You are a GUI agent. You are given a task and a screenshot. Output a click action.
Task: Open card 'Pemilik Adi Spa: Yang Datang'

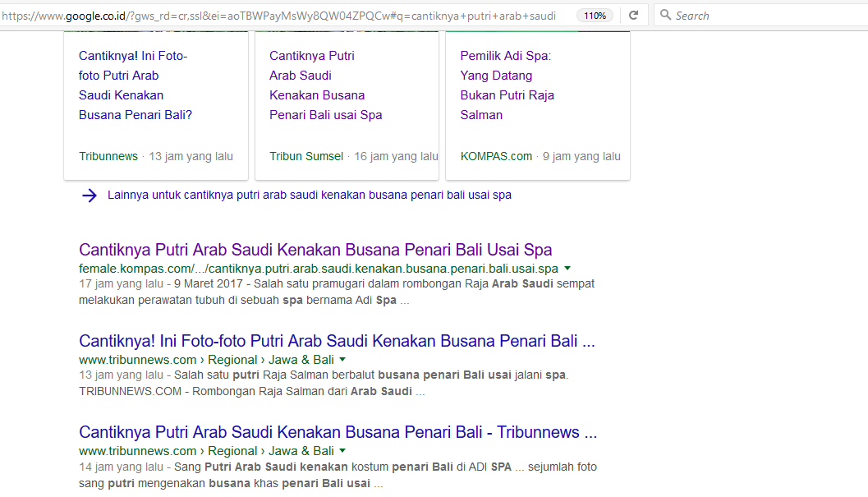pyautogui.click(x=507, y=85)
